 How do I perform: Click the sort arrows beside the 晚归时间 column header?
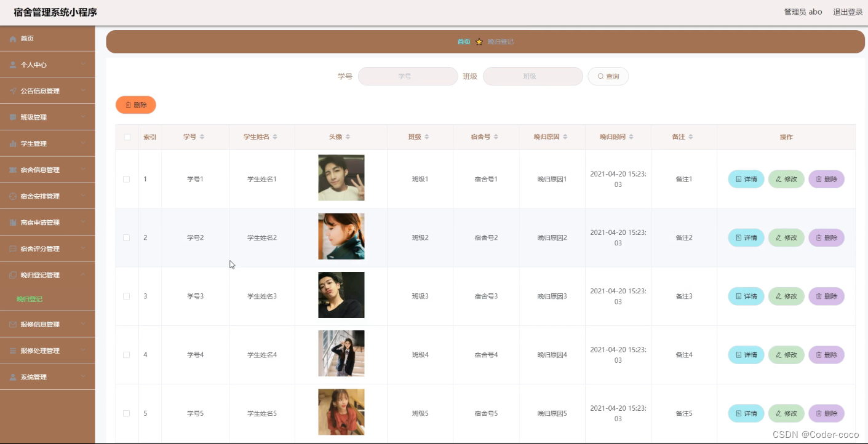[x=631, y=137]
